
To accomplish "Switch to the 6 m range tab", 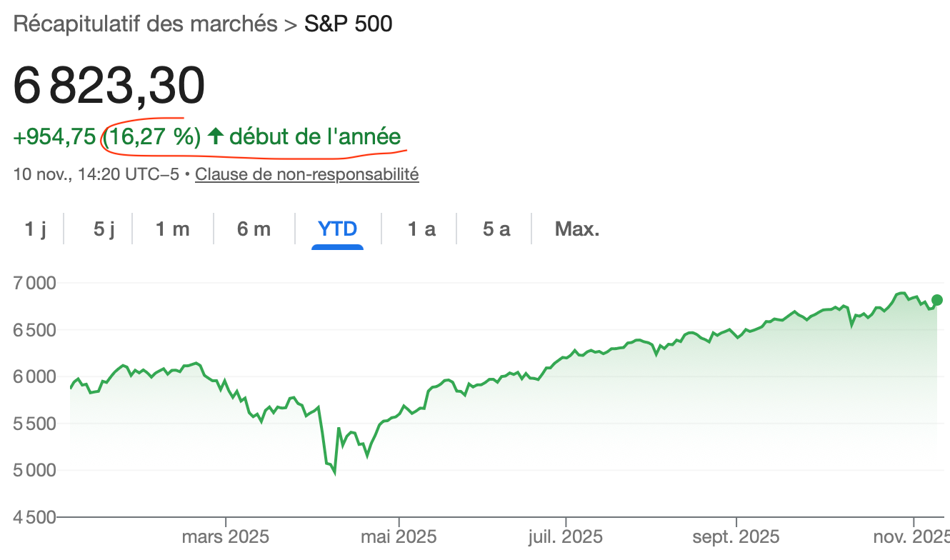I will point(254,229).
